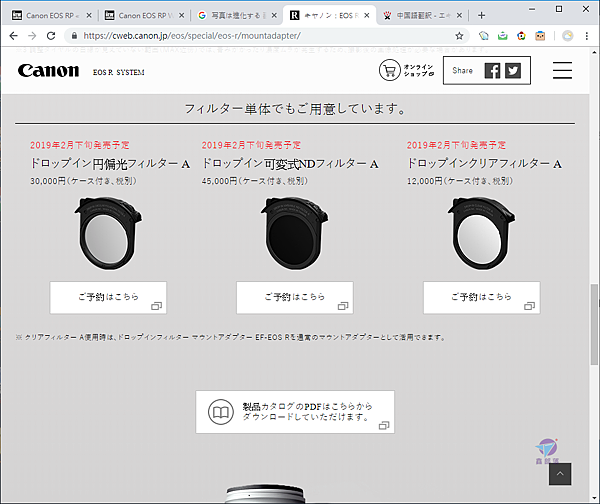Click the 30,000円 price text
Screen dimensions: 600x504
(x=83, y=181)
